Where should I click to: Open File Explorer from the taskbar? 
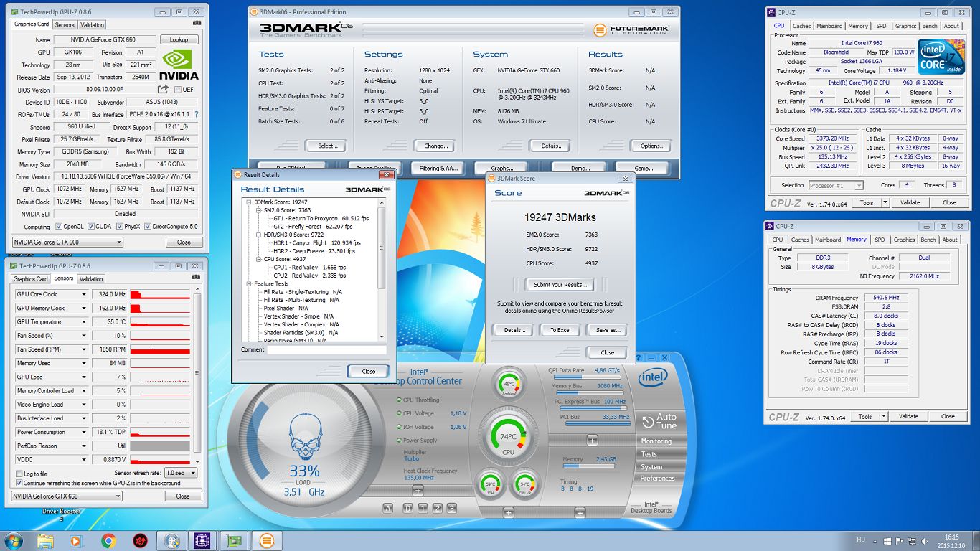(45, 540)
